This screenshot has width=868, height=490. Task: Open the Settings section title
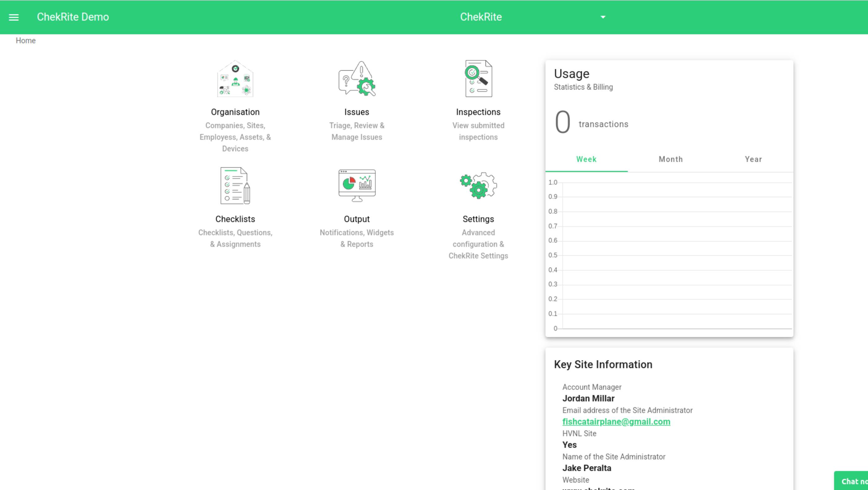pos(478,219)
